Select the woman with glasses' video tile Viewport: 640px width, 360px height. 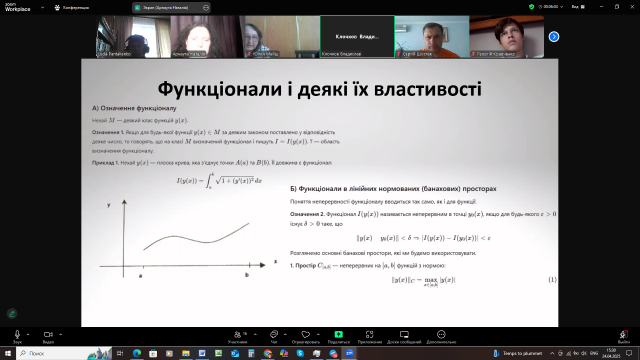point(282,37)
